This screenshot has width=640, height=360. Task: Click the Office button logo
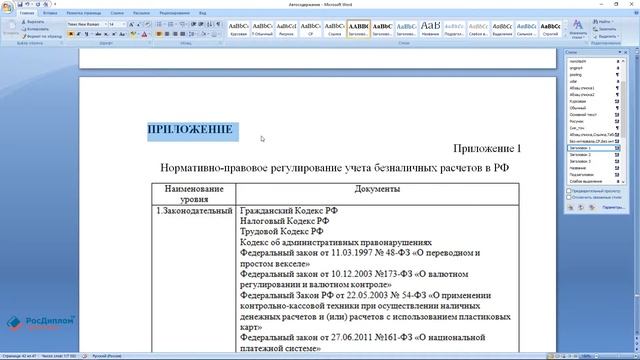pyautogui.click(x=7, y=7)
